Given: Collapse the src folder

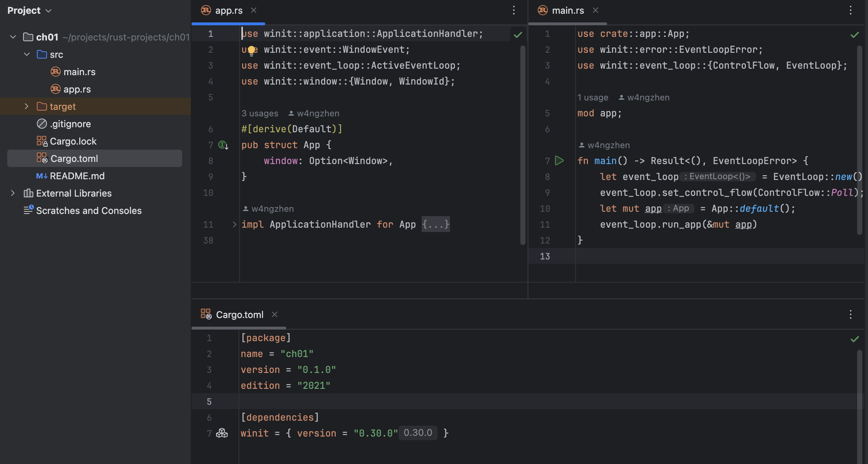Looking at the screenshot, I should pos(26,55).
